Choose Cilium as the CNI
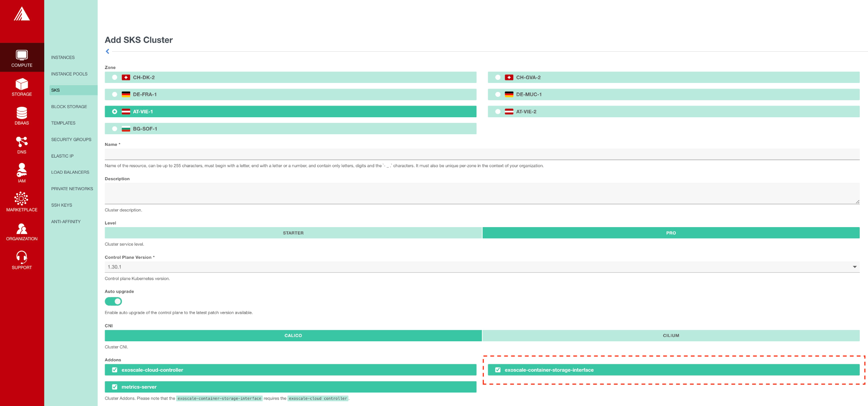The height and width of the screenshot is (406, 868). [x=671, y=336]
